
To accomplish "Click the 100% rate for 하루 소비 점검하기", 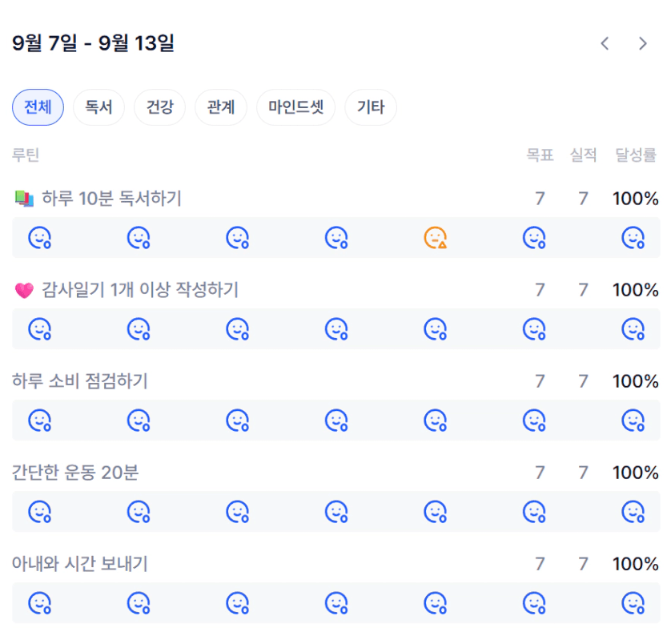I will click(636, 381).
